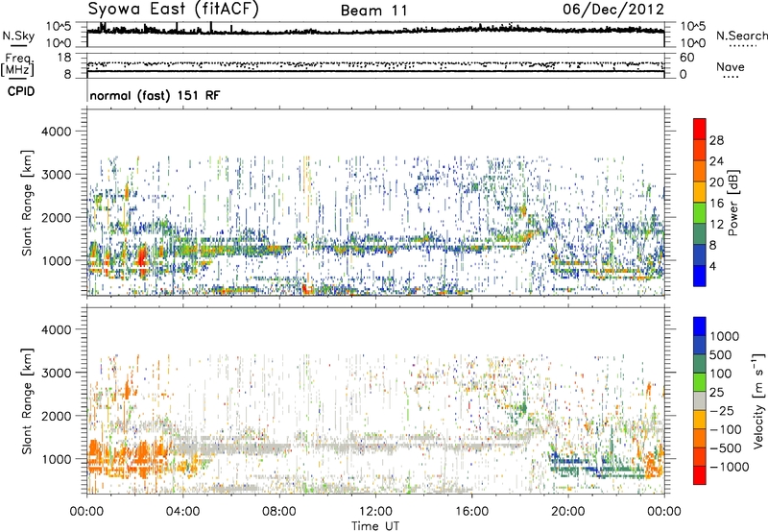768x532 pixels.
Task: Click the '18' frequency tick label
Action: click(63, 58)
